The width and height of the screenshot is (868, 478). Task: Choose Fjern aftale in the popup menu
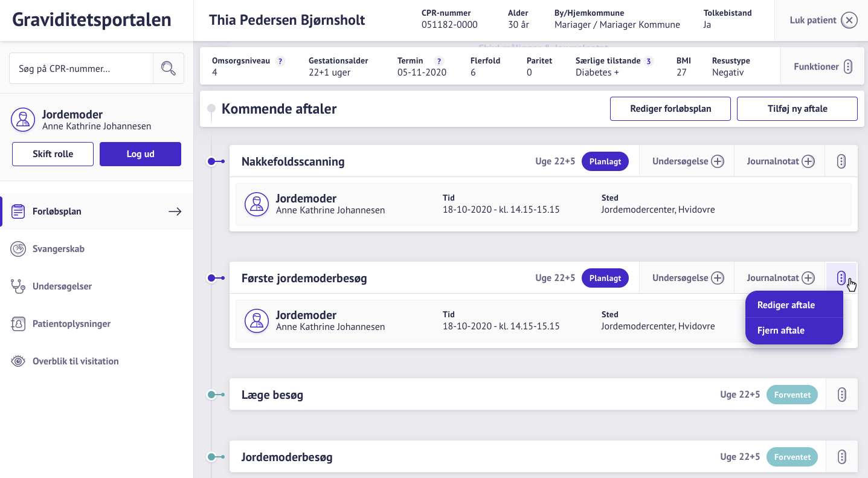(780, 331)
